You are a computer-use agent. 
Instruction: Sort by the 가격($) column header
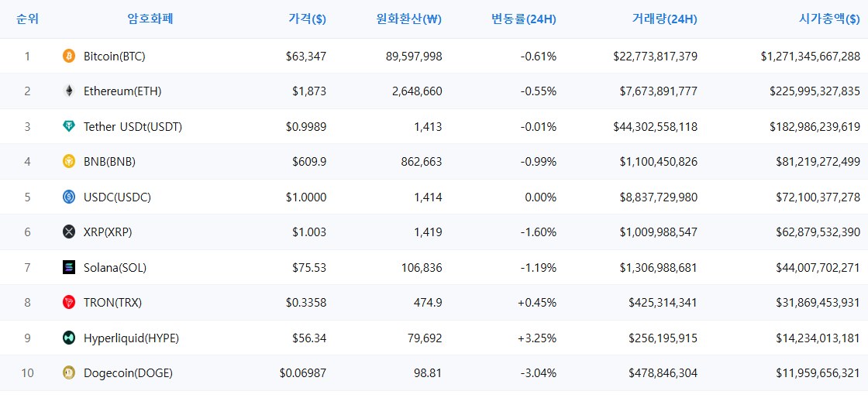click(x=307, y=19)
